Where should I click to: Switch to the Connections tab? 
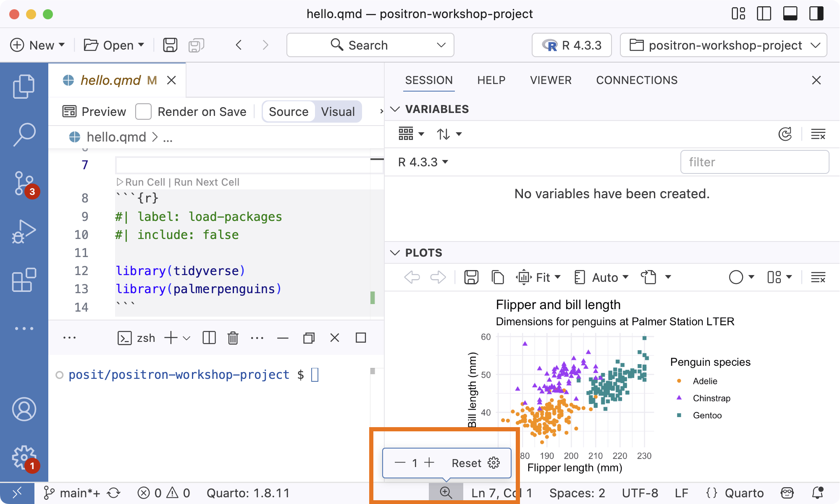click(637, 80)
